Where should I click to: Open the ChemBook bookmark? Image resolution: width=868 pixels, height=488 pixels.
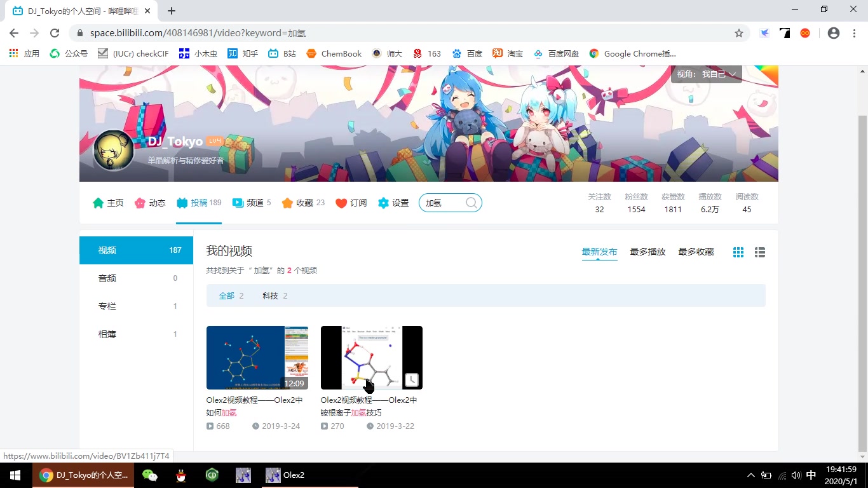[x=334, y=54]
